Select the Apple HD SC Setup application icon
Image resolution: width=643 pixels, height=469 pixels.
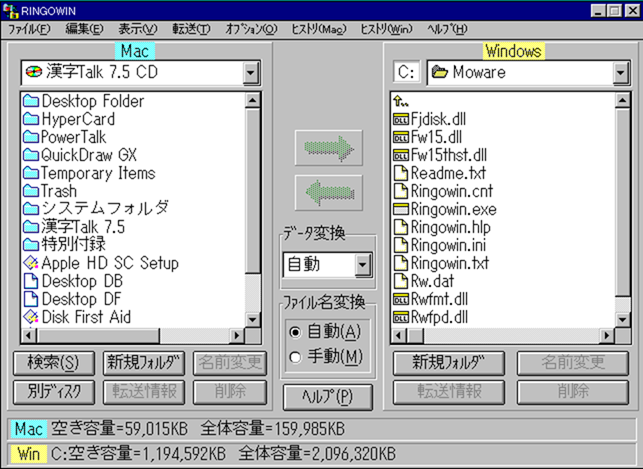(x=30, y=263)
